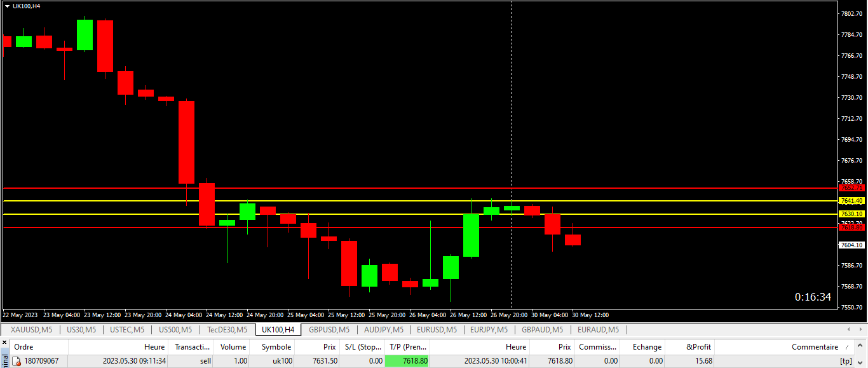This screenshot has width=868, height=368.
Task: Click the yellow 7630.10 price level label
Action: tap(851, 214)
